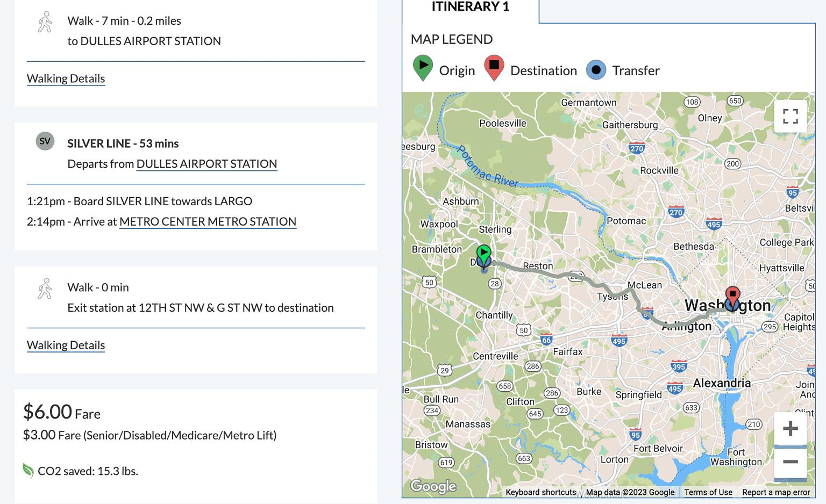Click the SV Silver Line route icon

pyautogui.click(x=45, y=141)
